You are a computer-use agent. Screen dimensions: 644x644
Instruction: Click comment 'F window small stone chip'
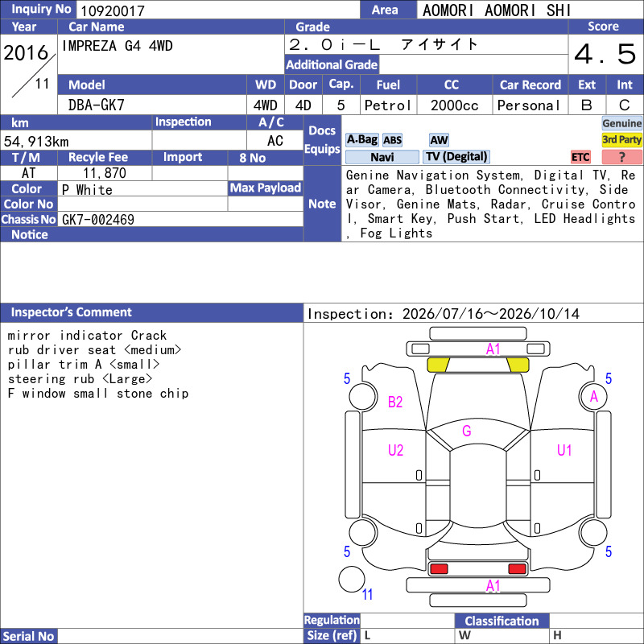(x=98, y=393)
